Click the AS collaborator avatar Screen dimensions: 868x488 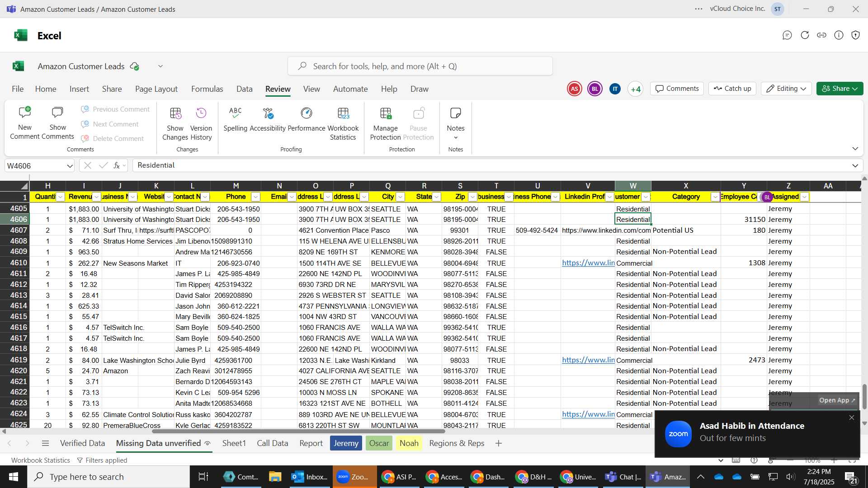coord(574,89)
